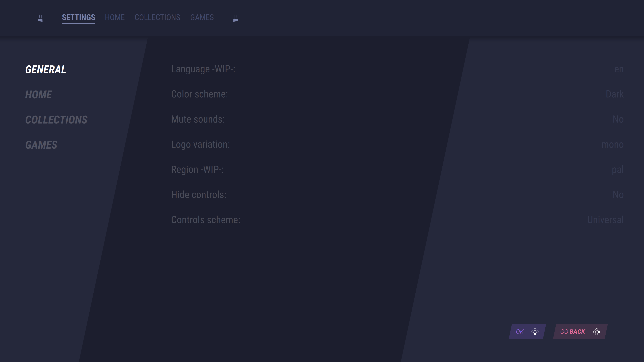Image resolution: width=644 pixels, height=362 pixels.
Task: Click gamepad icon on Go Back button
Action: tap(597, 332)
